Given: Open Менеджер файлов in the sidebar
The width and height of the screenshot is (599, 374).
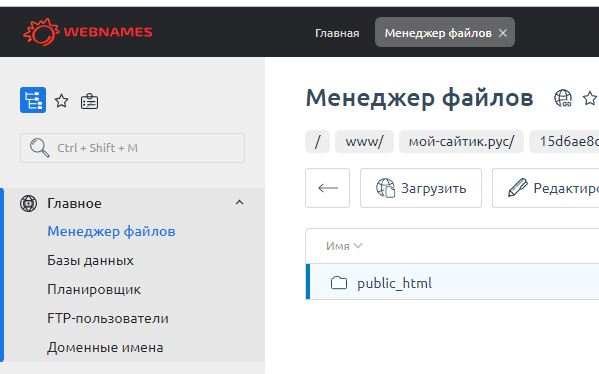Looking at the screenshot, I should click(111, 231).
